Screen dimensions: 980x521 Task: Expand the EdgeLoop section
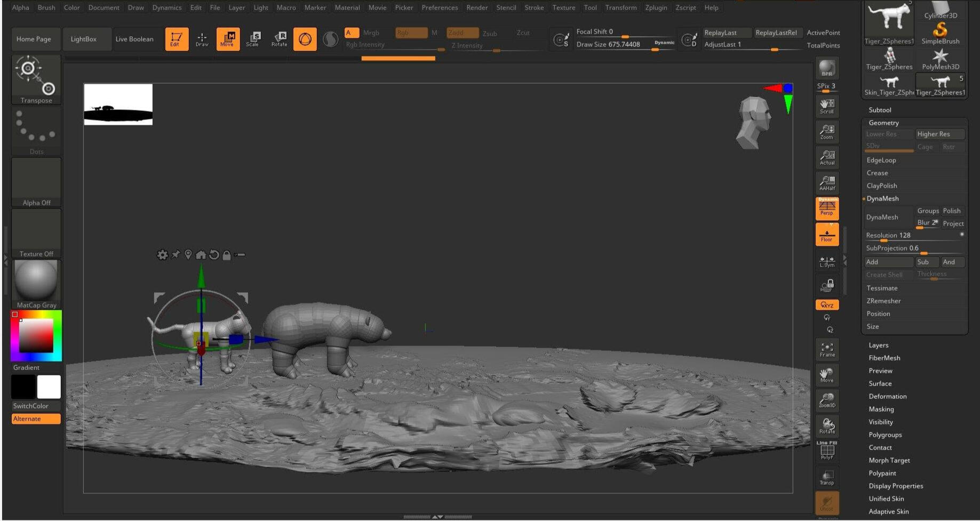click(x=881, y=160)
